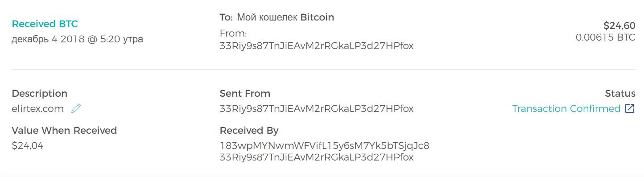The width and height of the screenshot is (644, 177).
Task: Open the Transaction Confirmed status link
Action: pos(566,108)
